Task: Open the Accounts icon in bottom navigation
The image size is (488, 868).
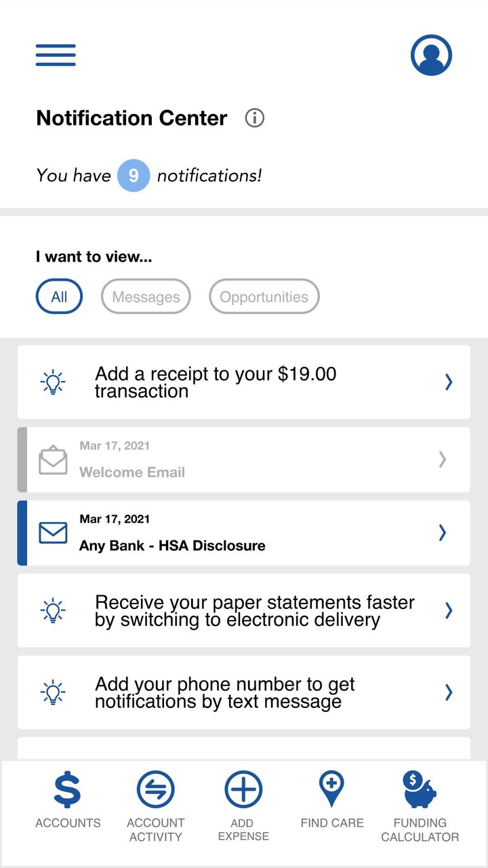Action: 67,790
